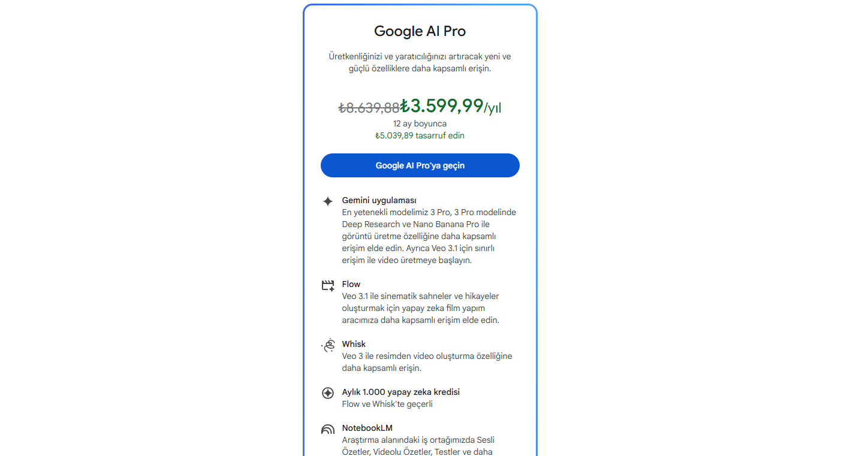Click the Gemini description mentioning Nano Banana Pro
This screenshot has height=456, width=868.
tap(429, 236)
